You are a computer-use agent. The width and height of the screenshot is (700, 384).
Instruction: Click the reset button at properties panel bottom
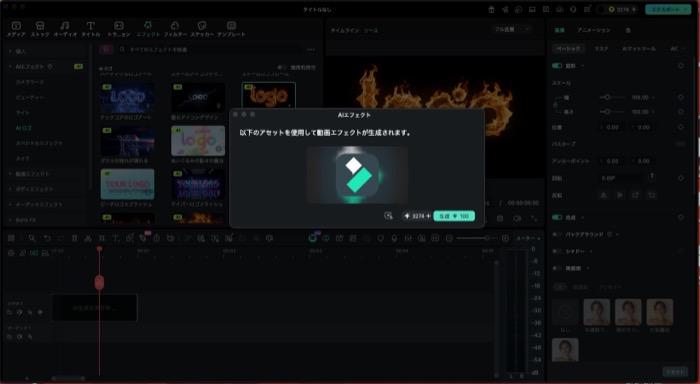point(675,371)
